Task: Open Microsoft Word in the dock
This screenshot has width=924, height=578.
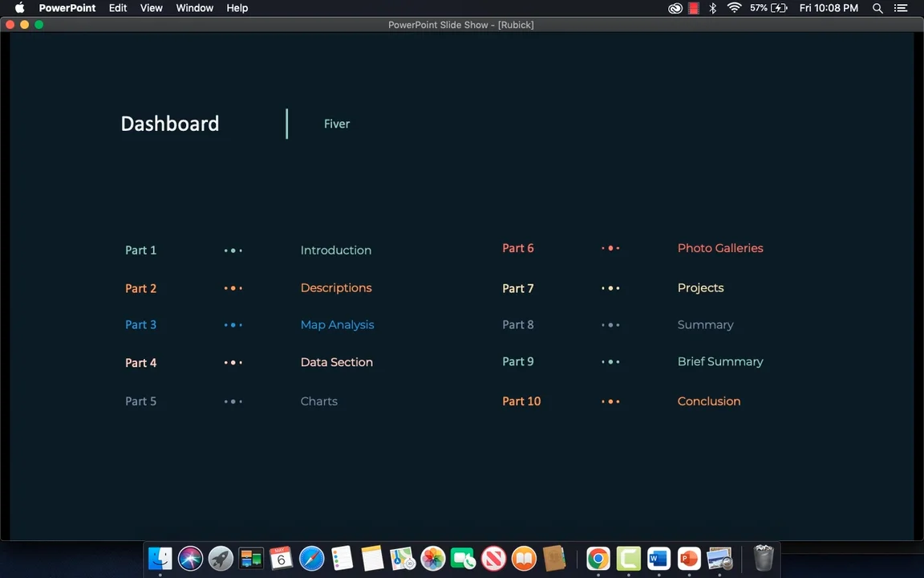Action: click(x=659, y=558)
